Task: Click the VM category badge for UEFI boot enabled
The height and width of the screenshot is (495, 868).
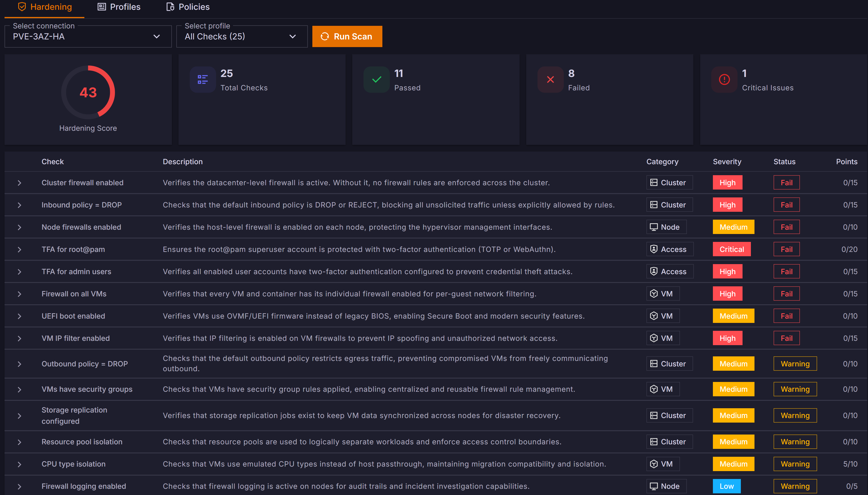Action: (x=662, y=316)
